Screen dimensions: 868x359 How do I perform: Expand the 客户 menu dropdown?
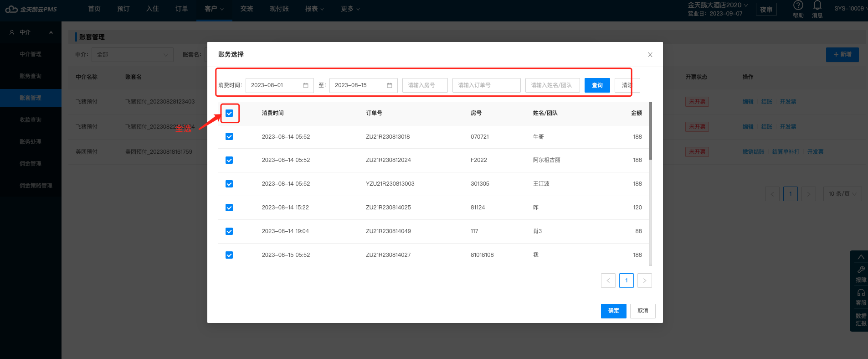[x=214, y=9]
